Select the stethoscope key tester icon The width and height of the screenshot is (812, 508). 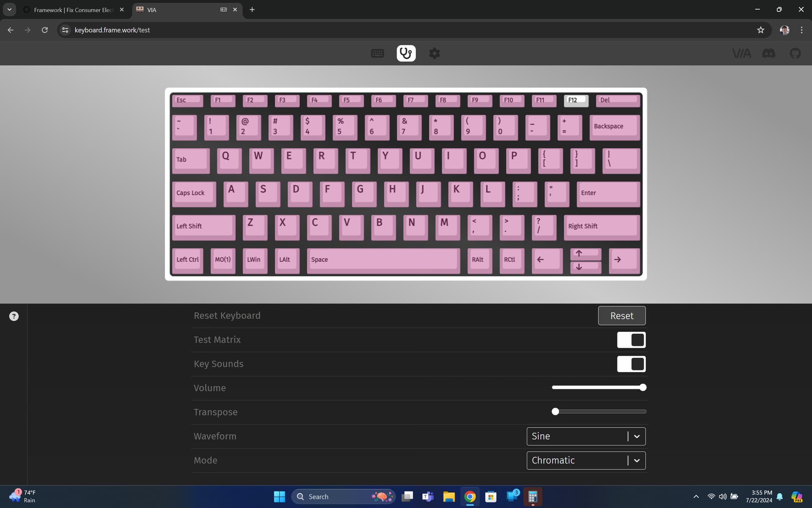[x=406, y=53]
